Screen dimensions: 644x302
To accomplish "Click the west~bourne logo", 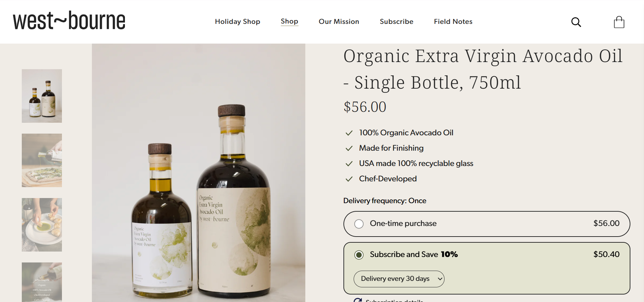I will pyautogui.click(x=69, y=20).
